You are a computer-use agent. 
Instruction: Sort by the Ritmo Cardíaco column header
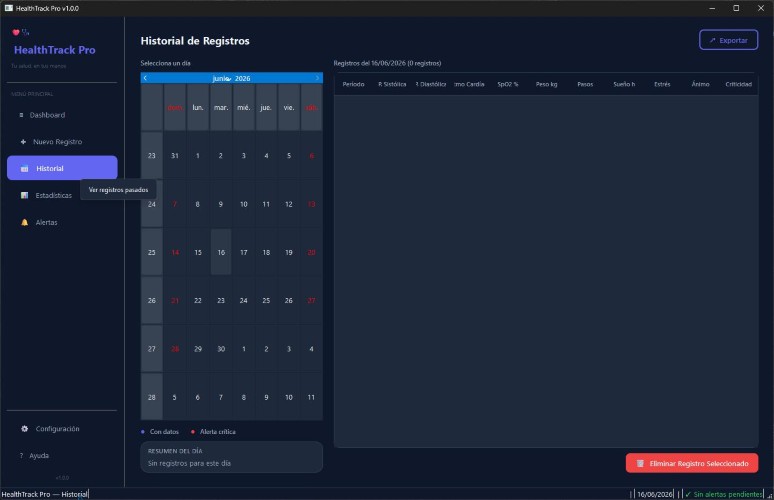[469, 84]
